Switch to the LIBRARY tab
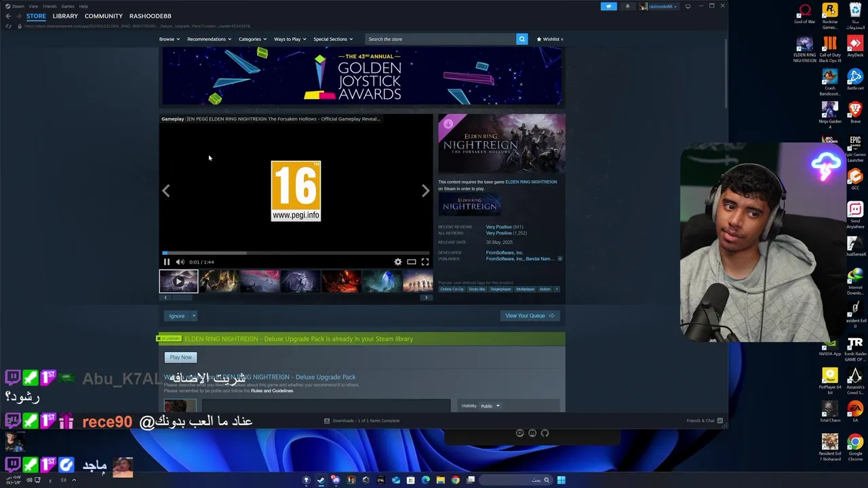This screenshot has height=488, width=868. (x=65, y=16)
